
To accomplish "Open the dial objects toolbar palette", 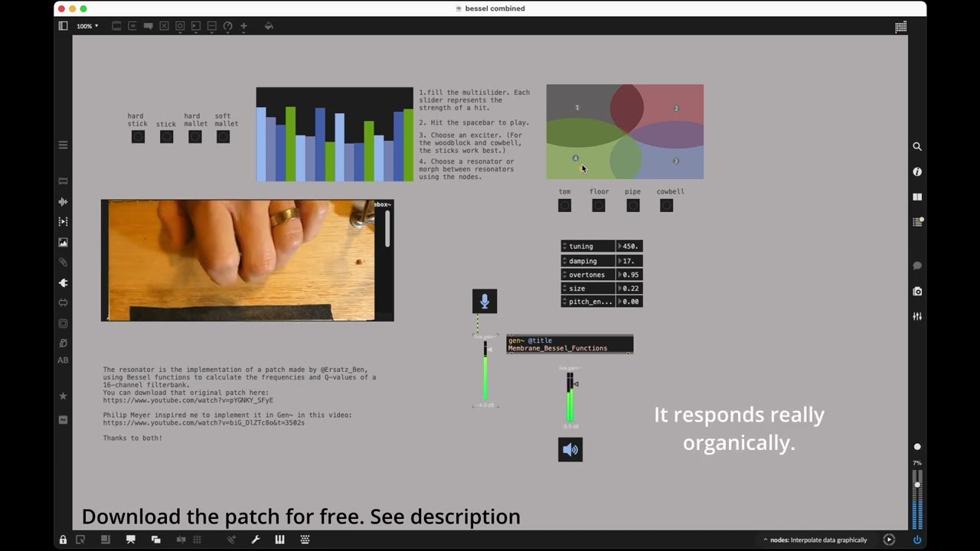I will (x=227, y=26).
